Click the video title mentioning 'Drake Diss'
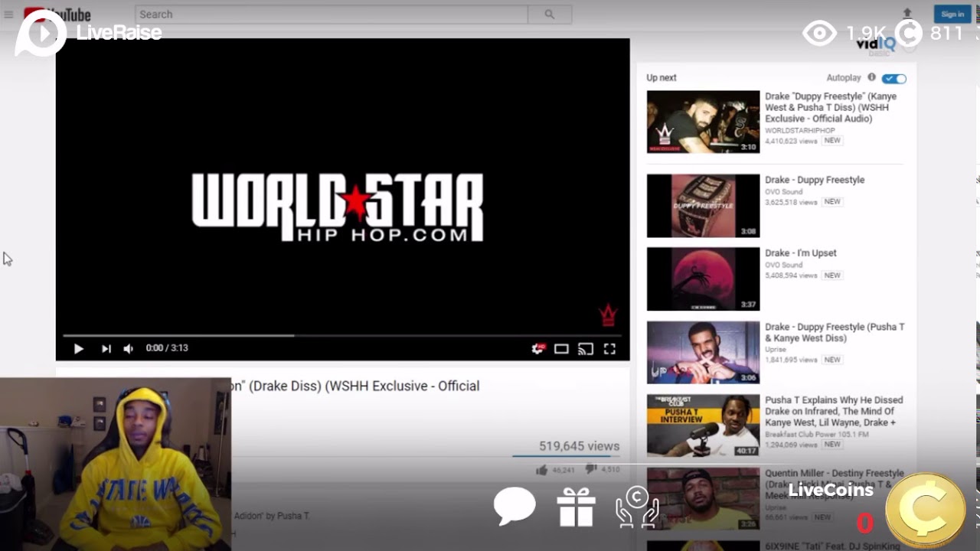 pos(355,386)
